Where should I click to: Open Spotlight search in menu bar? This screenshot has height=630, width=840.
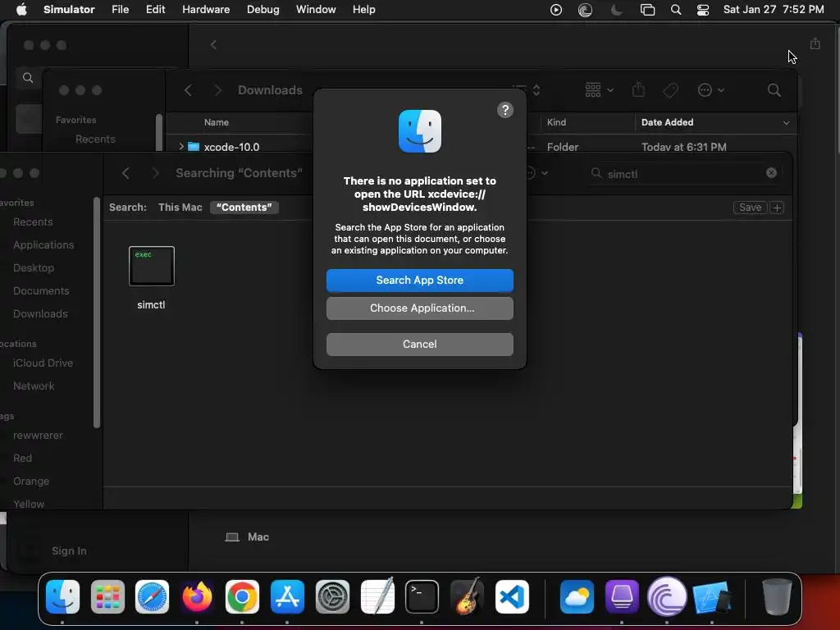point(676,10)
